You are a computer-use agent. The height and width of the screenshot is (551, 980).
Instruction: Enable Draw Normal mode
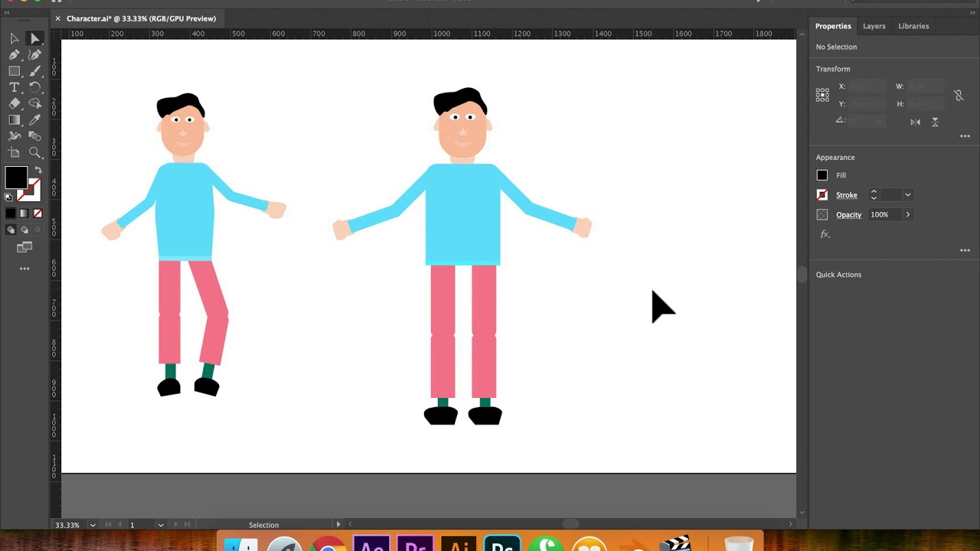click(x=11, y=230)
